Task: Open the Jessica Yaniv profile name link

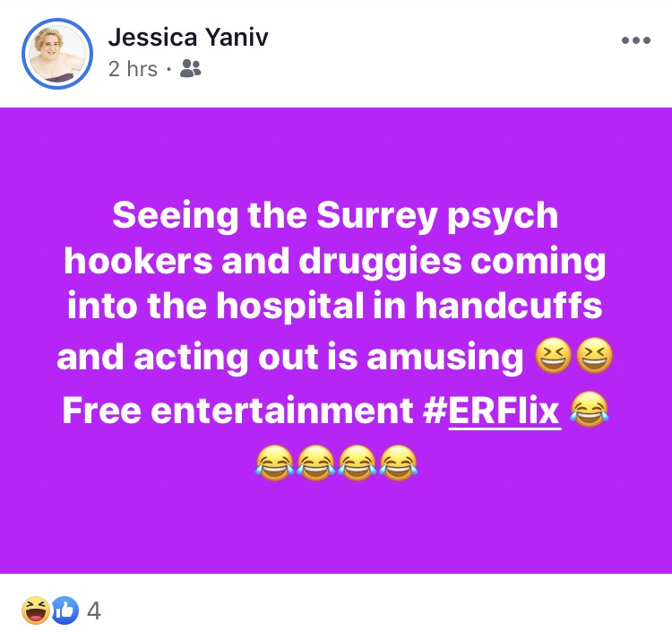Action: (188, 37)
